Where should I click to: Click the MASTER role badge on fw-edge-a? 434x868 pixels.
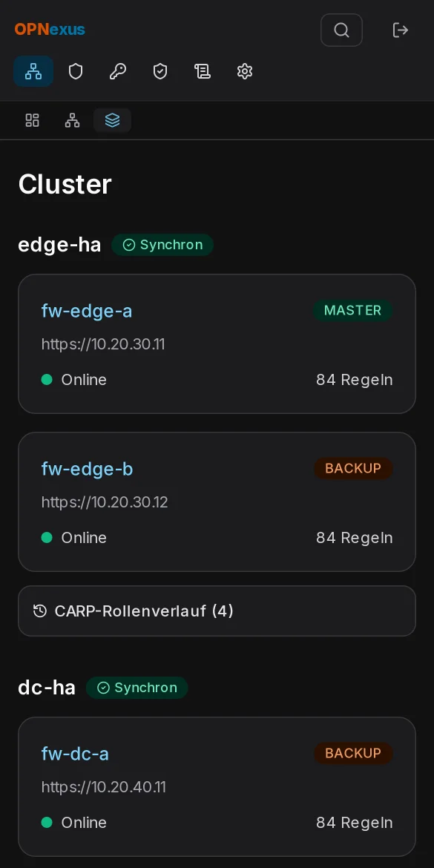(353, 311)
